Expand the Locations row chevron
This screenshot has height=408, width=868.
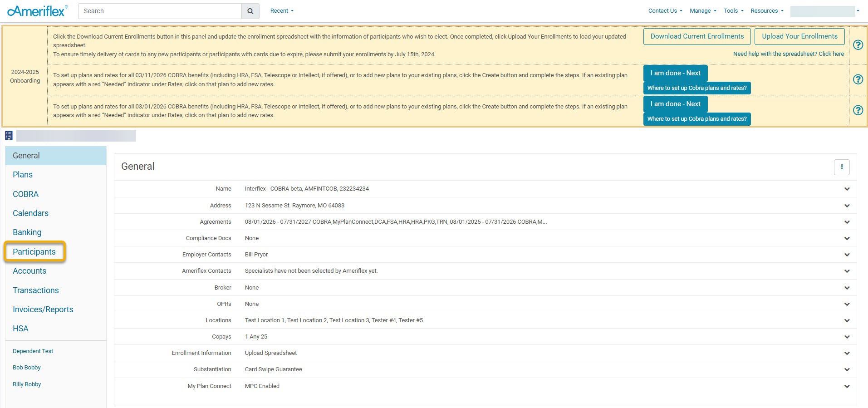[x=847, y=321]
